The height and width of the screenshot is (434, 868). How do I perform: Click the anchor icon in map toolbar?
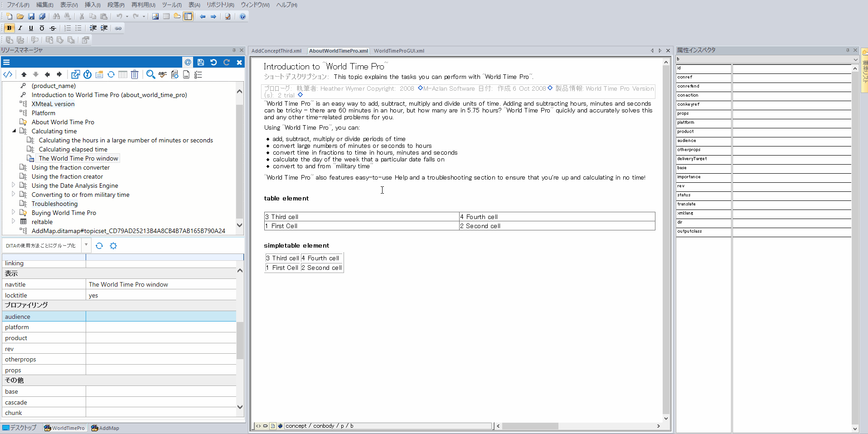87,74
